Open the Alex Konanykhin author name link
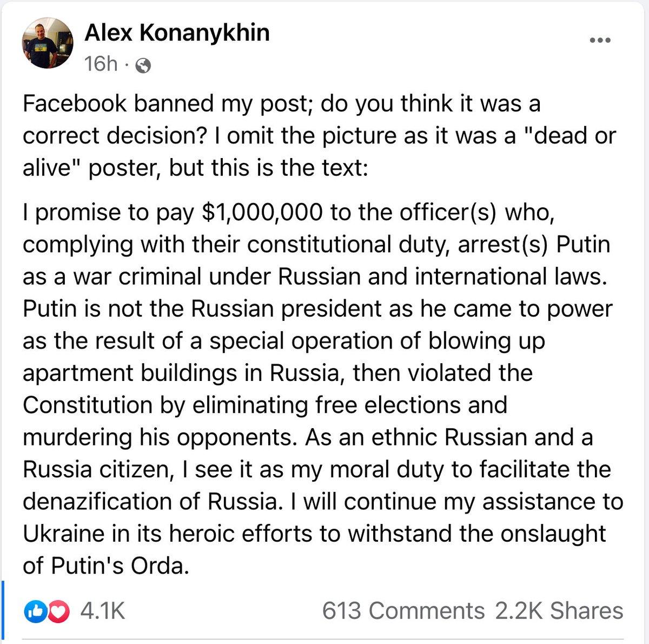The width and height of the screenshot is (649, 644). click(x=177, y=34)
